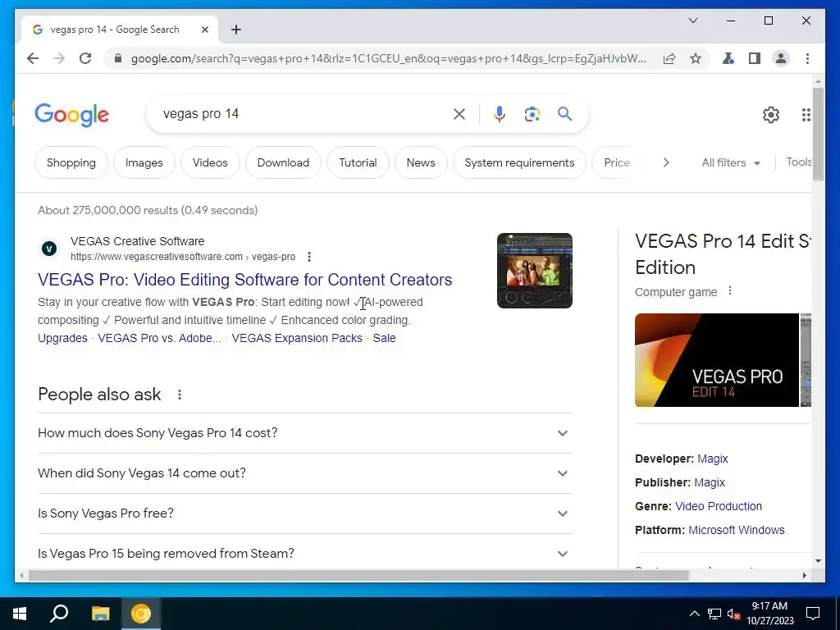Bookmark this page with the star icon
Screen dimensions: 840x630
(696, 58)
